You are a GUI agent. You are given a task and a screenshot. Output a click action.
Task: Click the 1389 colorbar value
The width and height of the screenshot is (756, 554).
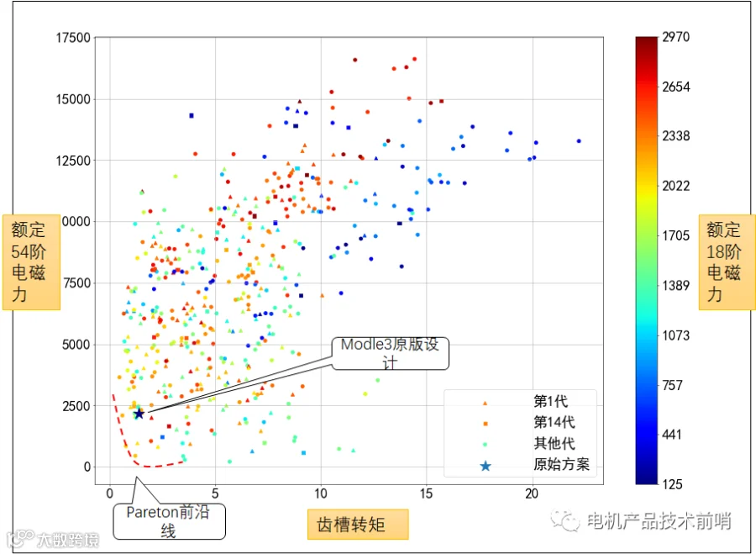[675, 285]
